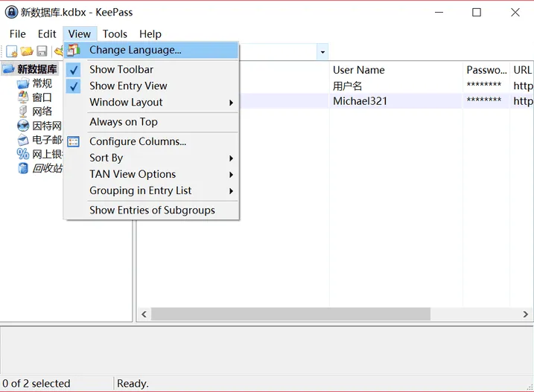Image resolution: width=534 pixels, height=392 pixels.
Task: Click the New Database toolbar icon
Action: pos(12,51)
